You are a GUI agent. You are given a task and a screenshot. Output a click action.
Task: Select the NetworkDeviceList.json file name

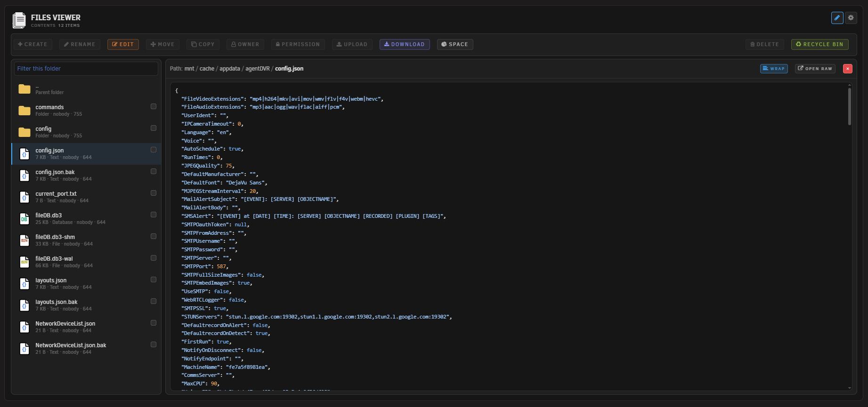click(x=65, y=324)
